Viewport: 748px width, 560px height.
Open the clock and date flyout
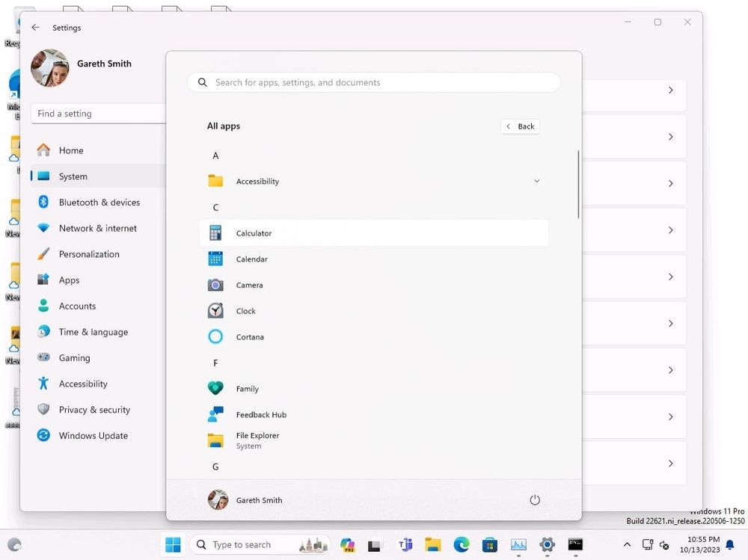700,544
